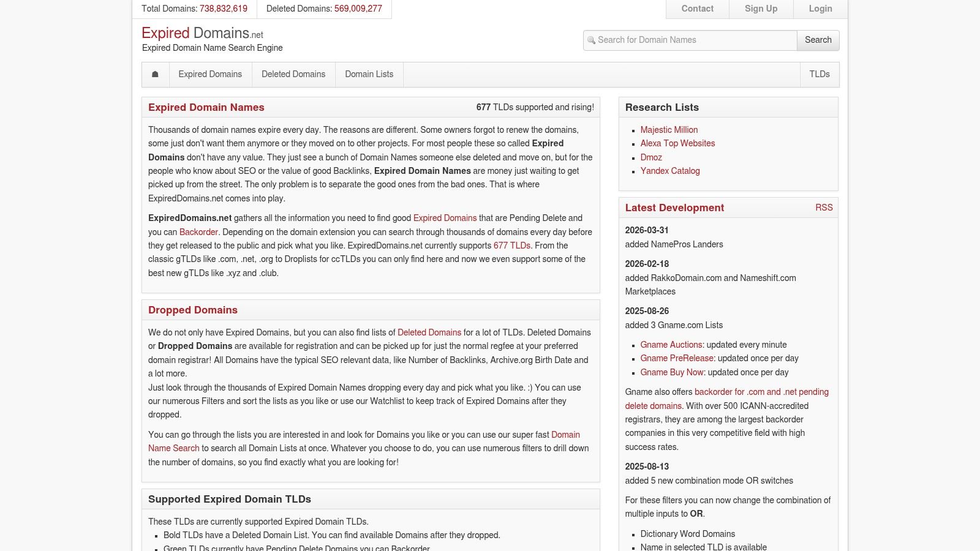Open the Login page
The width and height of the screenshot is (980, 551).
[x=820, y=9]
